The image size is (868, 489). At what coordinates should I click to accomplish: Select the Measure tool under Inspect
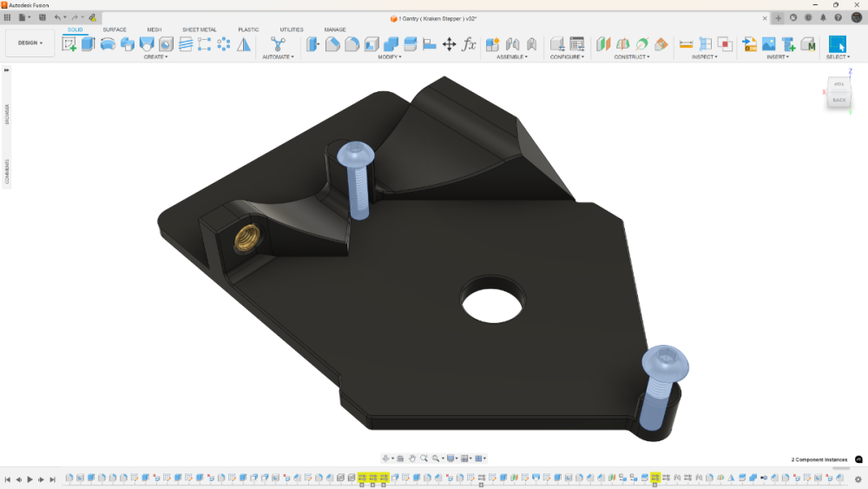pos(686,44)
